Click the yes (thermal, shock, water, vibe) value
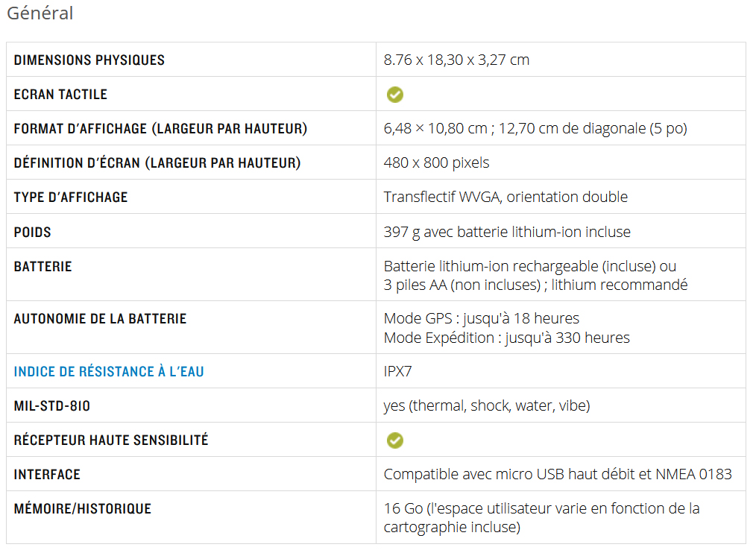This screenshot has width=756, height=556. (487, 405)
